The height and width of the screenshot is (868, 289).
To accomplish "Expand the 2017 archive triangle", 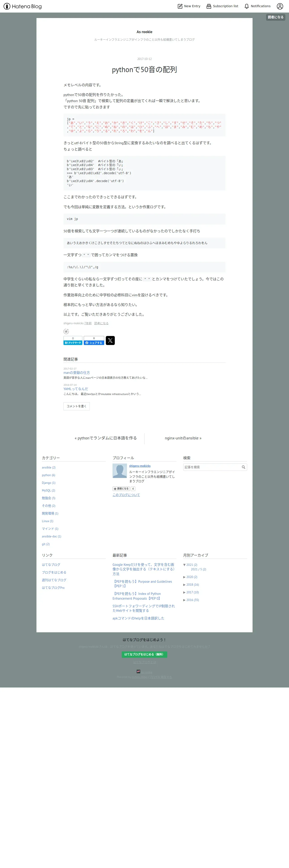I will click(184, 592).
